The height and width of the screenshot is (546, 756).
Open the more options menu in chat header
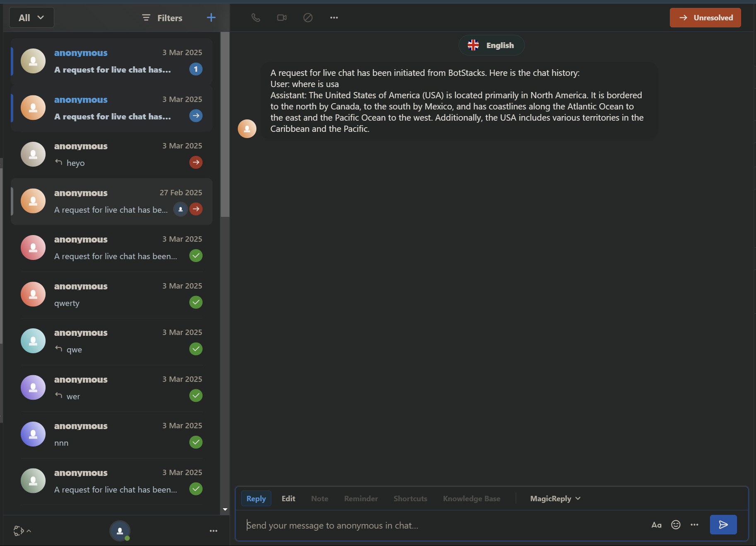click(334, 18)
